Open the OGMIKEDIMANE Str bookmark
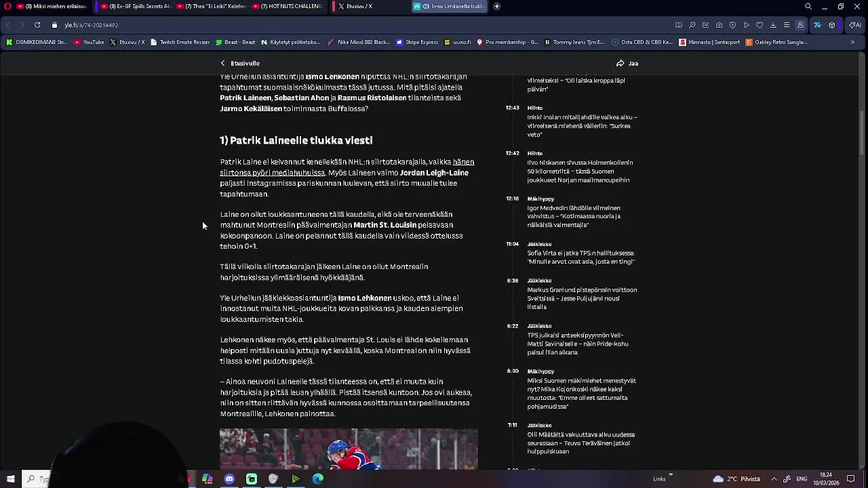868x488 pixels. pos(37,42)
